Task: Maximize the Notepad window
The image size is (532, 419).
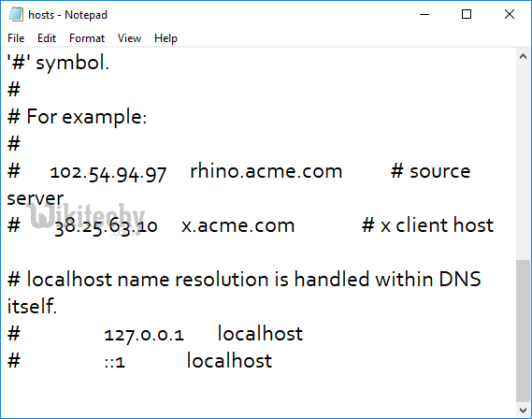Action: coord(467,14)
